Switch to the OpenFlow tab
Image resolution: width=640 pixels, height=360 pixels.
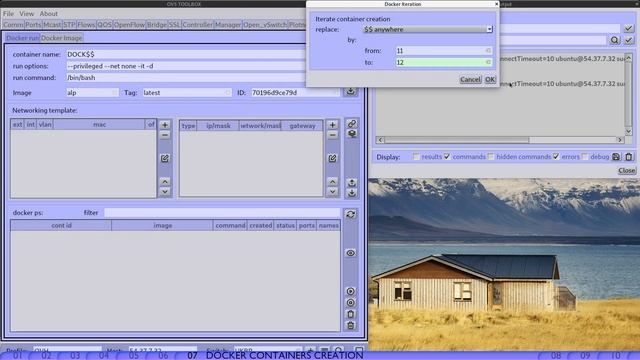point(129,25)
